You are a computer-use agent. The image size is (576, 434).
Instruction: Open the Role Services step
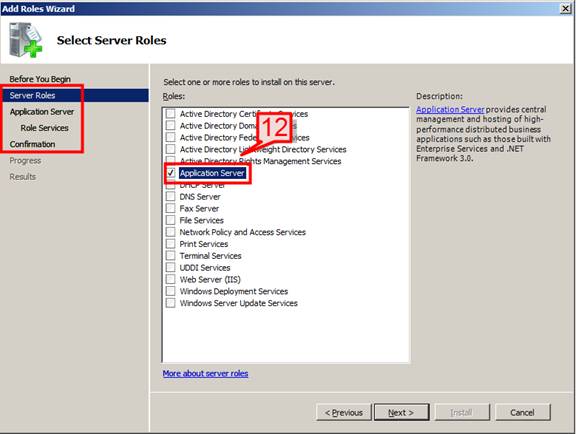44,128
